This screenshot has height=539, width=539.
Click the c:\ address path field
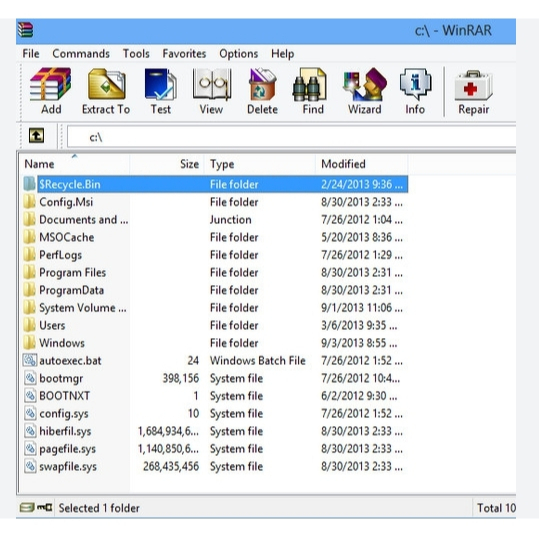click(x=292, y=137)
